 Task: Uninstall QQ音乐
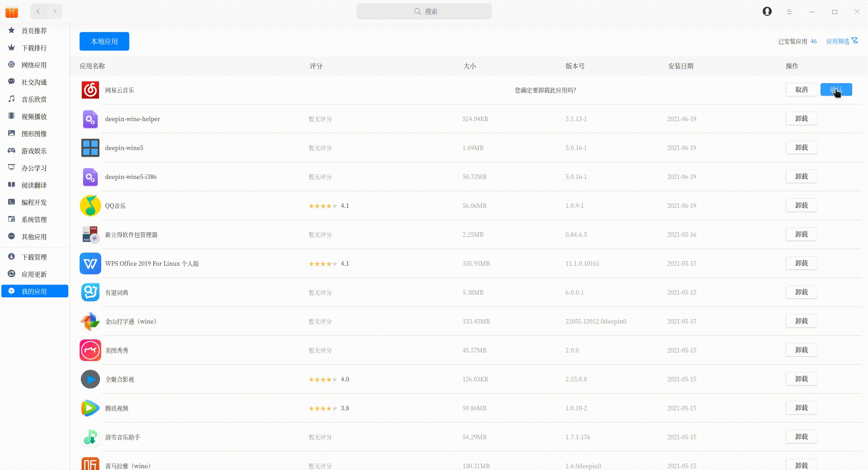point(802,205)
